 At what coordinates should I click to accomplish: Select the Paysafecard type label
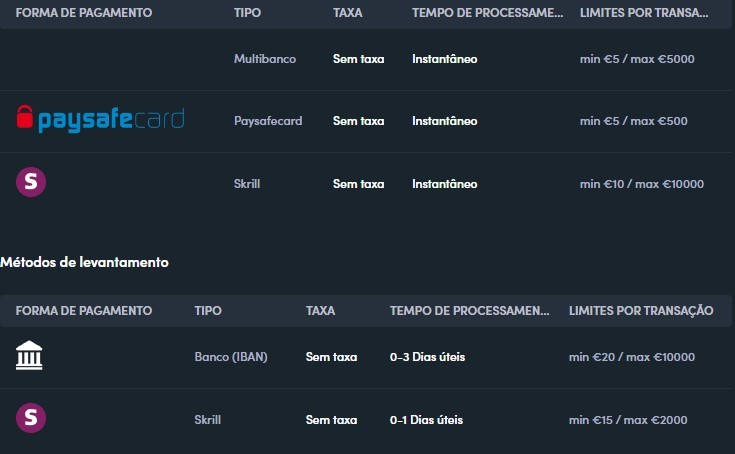tap(268, 121)
